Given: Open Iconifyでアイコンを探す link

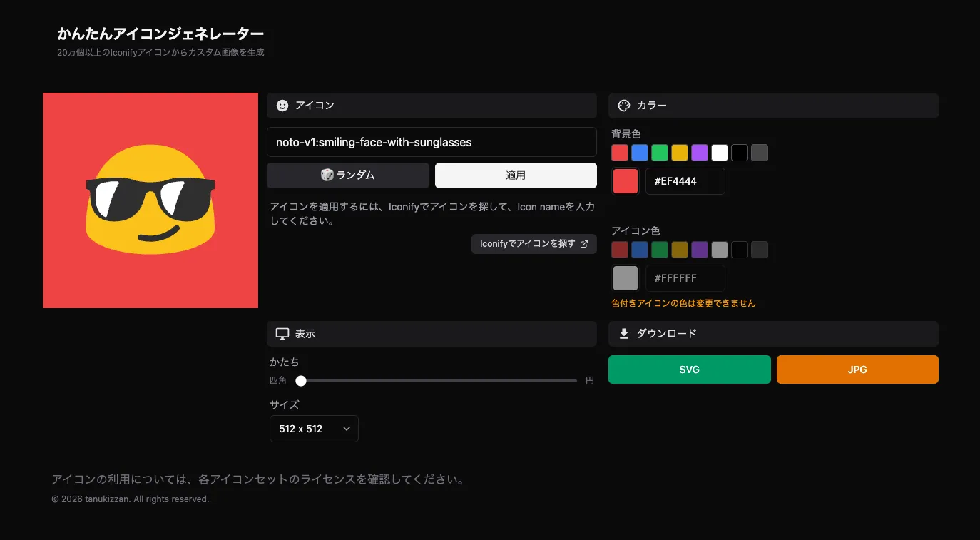Looking at the screenshot, I should (x=534, y=243).
